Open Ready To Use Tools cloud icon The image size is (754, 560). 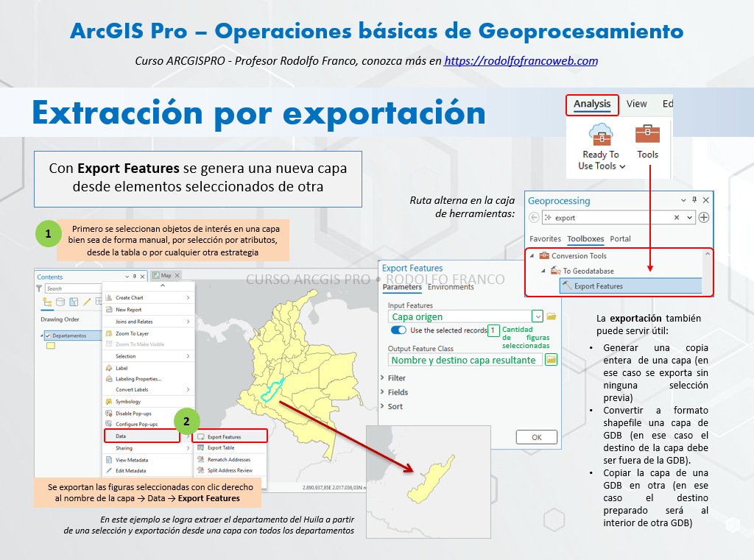(x=601, y=135)
